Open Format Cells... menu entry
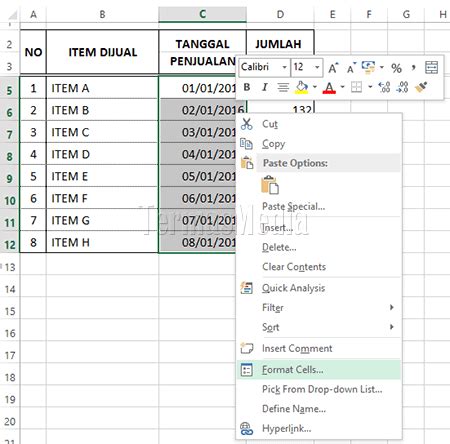Viewport: 450px width, 444px height. 319,370
